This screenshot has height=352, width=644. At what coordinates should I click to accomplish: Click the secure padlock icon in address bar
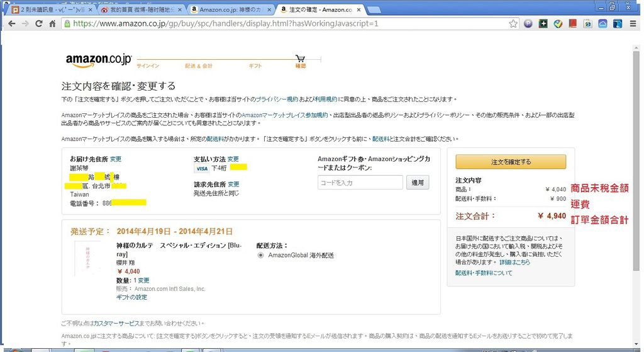click(67, 24)
